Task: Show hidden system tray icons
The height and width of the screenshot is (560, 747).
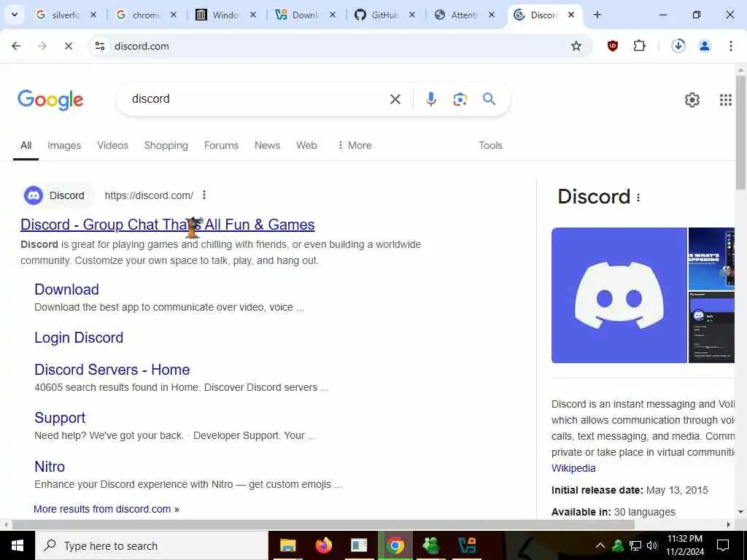Action: tap(600, 545)
